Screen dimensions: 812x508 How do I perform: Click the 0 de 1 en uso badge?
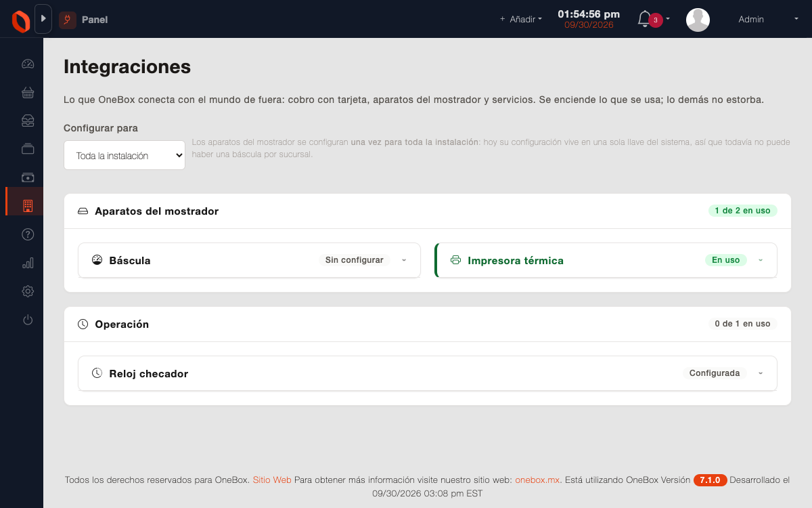pos(743,324)
